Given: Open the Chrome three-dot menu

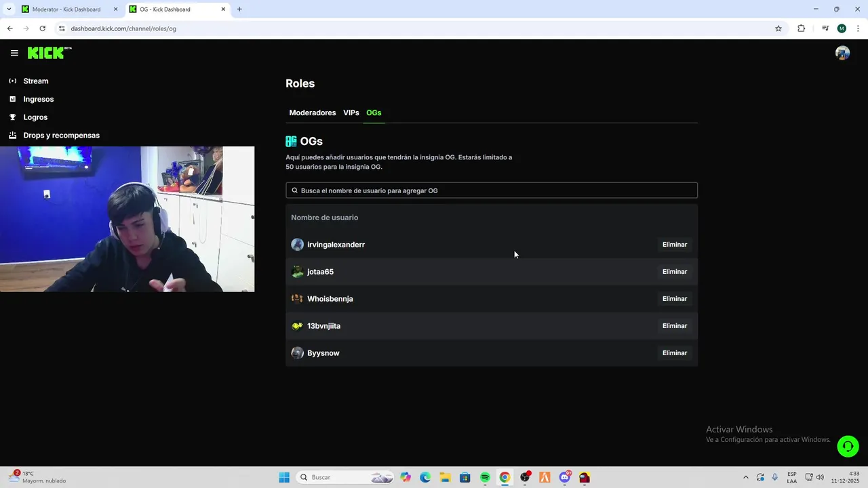Looking at the screenshot, I should [x=858, y=28].
